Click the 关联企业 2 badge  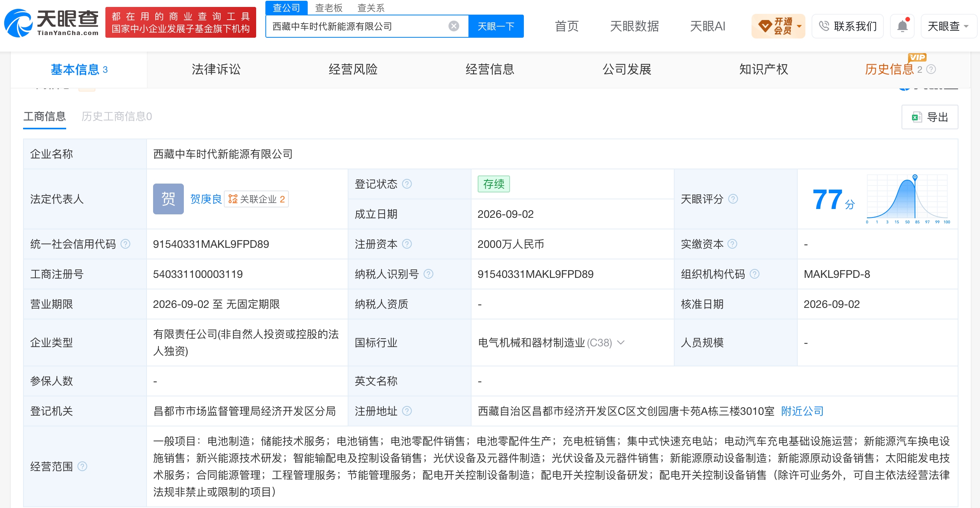pyautogui.click(x=256, y=199)
